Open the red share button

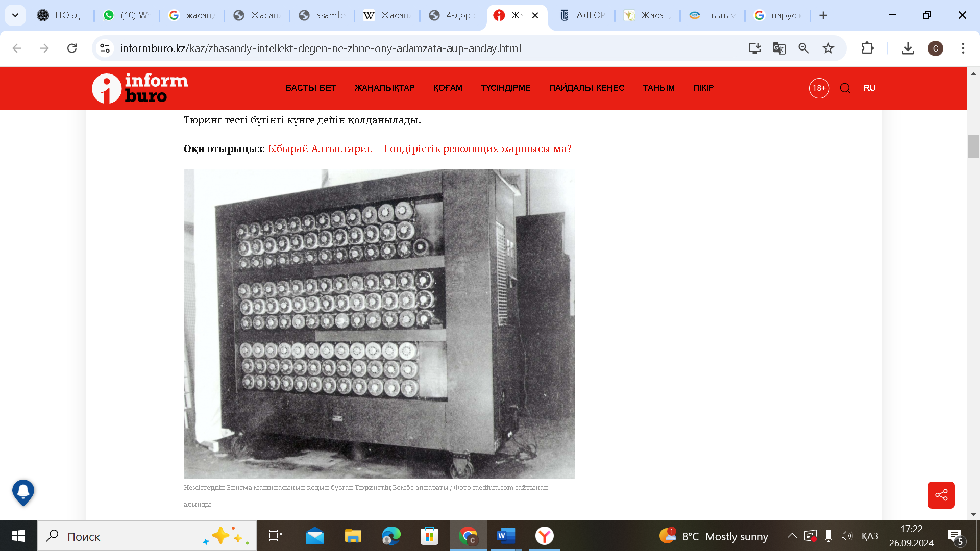(x=941, y=495)
